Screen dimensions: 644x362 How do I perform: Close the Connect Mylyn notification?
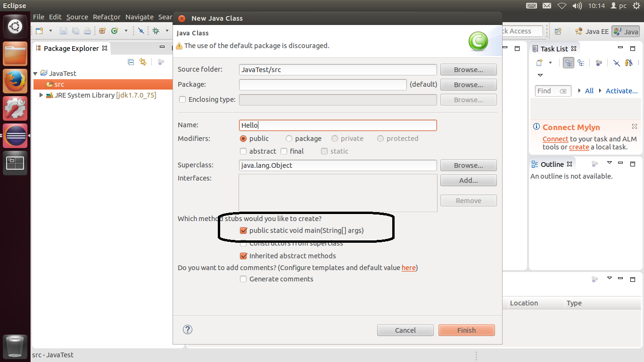pyautogui.click(x=635, y=127)
